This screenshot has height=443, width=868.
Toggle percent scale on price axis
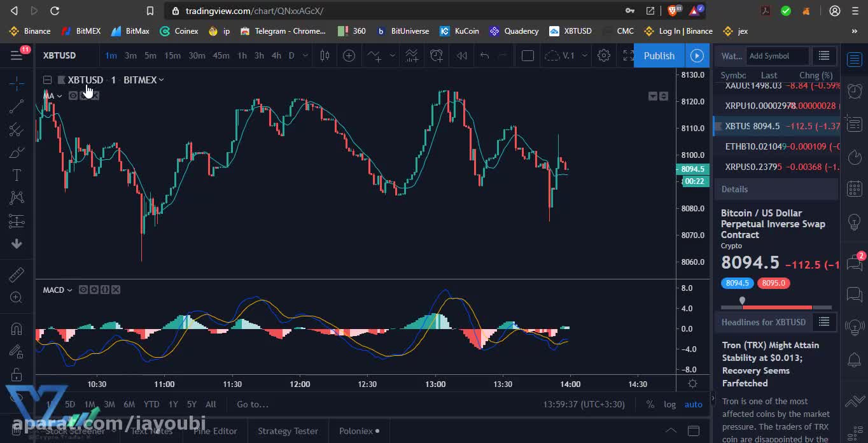click(x=650, y=404)
